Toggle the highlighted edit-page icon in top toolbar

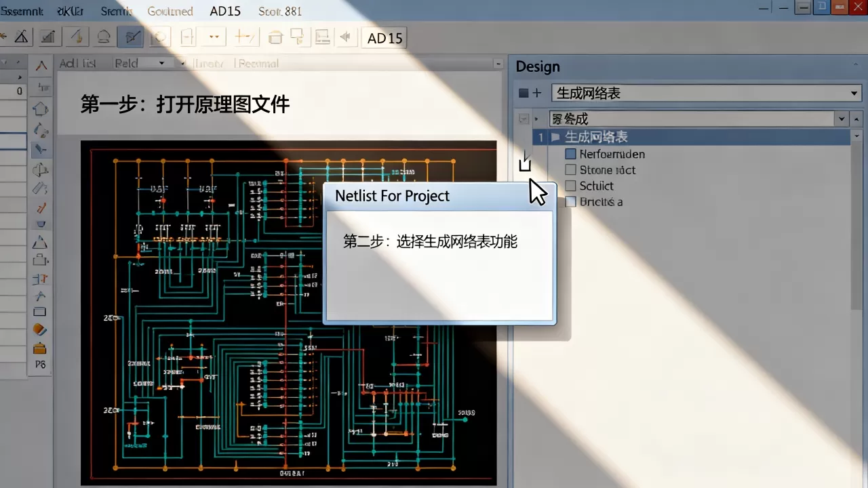pos(131,37)
